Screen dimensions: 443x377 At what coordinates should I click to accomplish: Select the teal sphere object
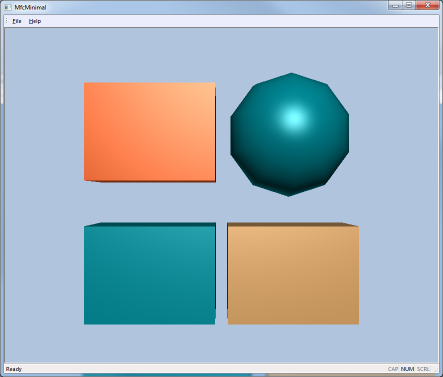pos(290,134)
